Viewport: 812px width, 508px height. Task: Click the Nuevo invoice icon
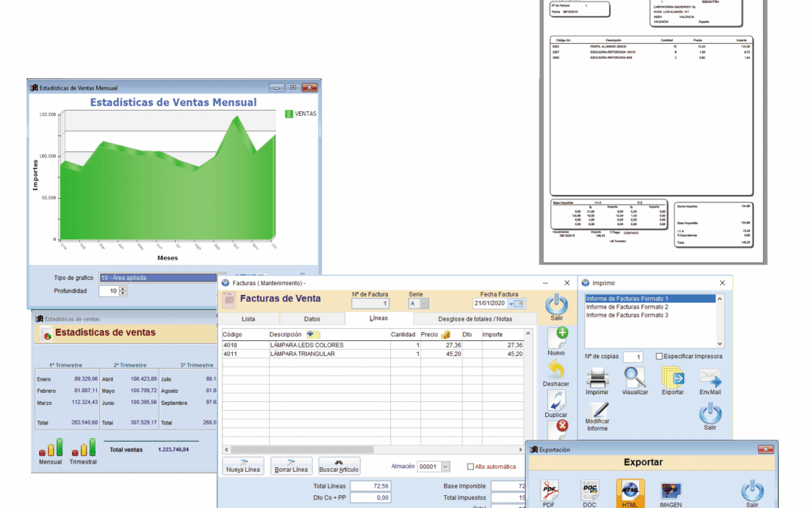pos(558,337)
